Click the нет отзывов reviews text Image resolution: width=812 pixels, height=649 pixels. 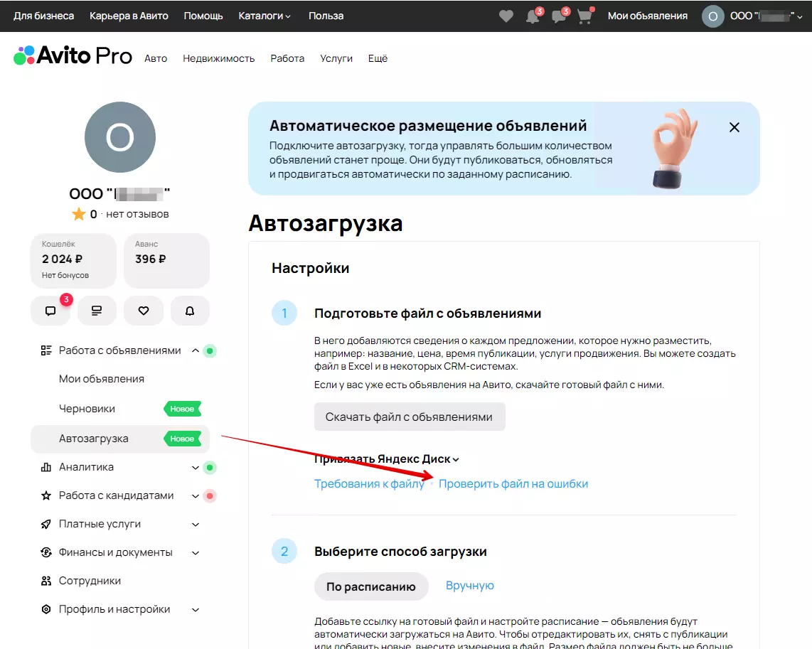pos(137,214)
